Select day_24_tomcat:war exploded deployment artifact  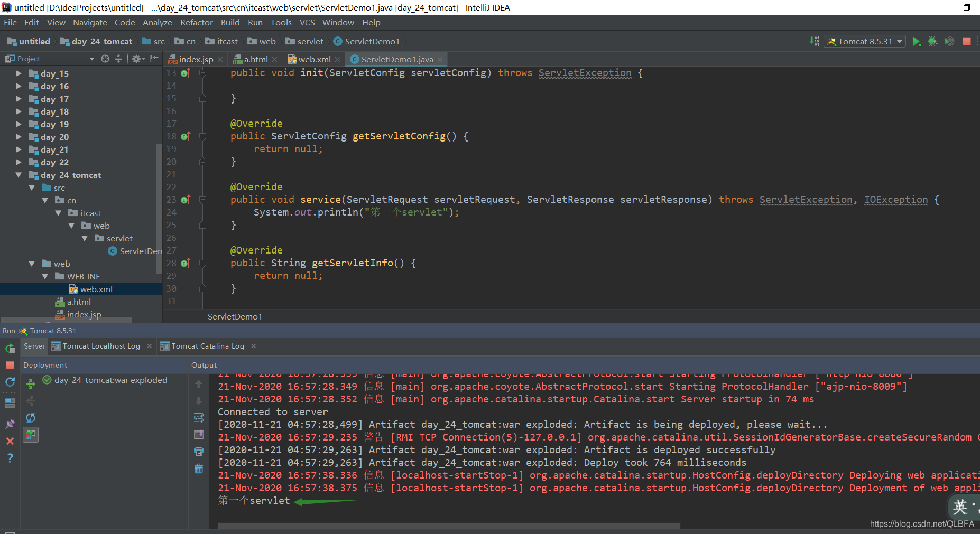(105, 380)
